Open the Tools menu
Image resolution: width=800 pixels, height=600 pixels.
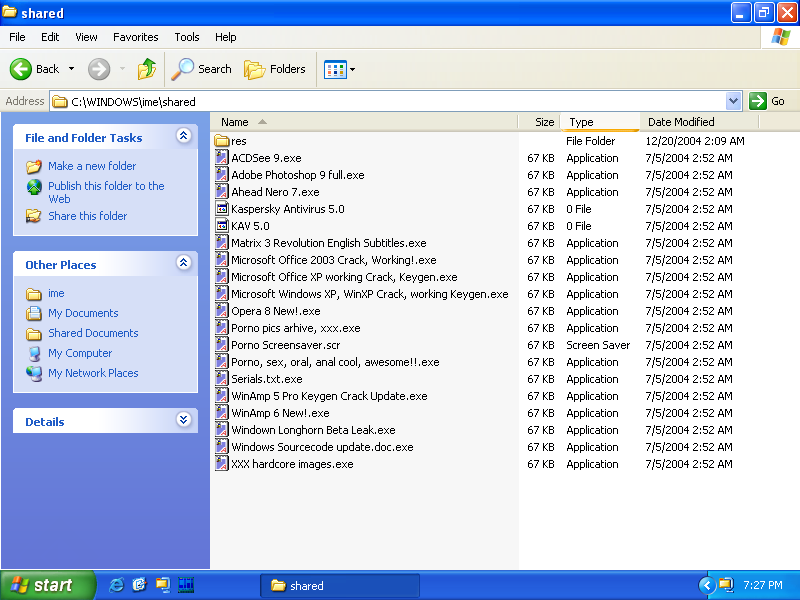[x=187, y=37]
